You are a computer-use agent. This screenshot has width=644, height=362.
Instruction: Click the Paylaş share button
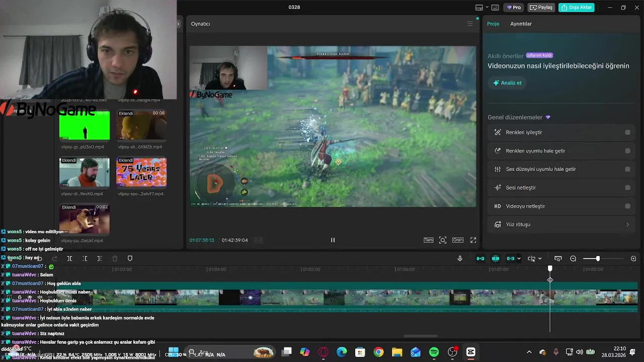(x=541, y=8)
